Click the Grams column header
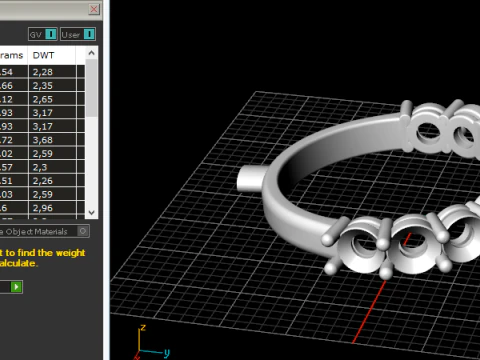480x360 pixels. pos(13,55)
